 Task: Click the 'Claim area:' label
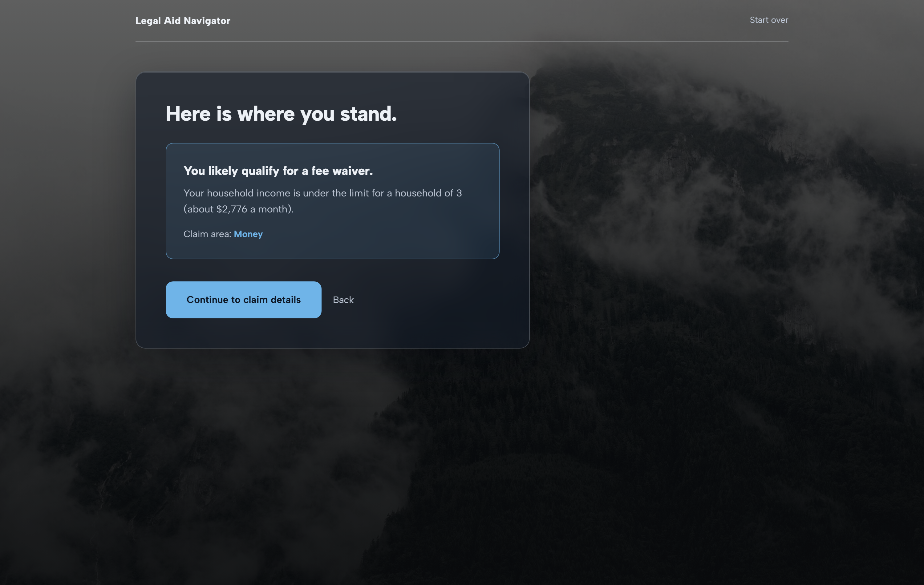click(x=207, y=234)
